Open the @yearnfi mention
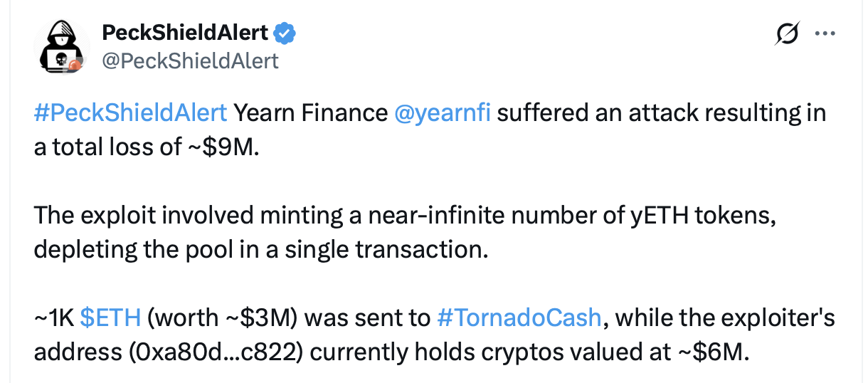This screenshot has height=383, width=868. (442, 113)
